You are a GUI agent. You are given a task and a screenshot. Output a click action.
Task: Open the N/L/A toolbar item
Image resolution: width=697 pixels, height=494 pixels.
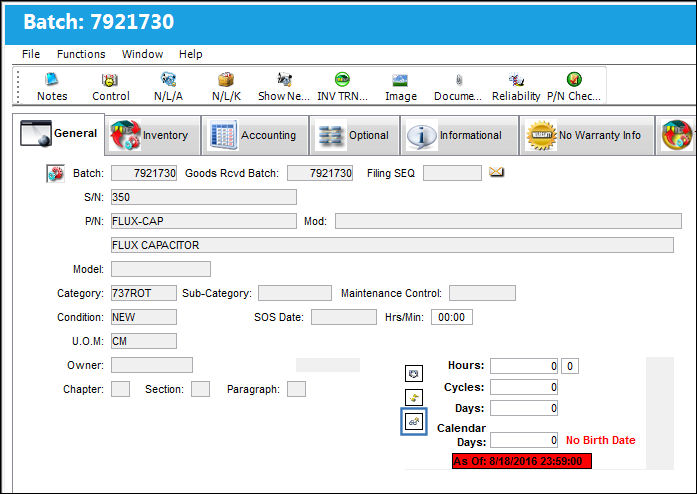tap(168, 87)
